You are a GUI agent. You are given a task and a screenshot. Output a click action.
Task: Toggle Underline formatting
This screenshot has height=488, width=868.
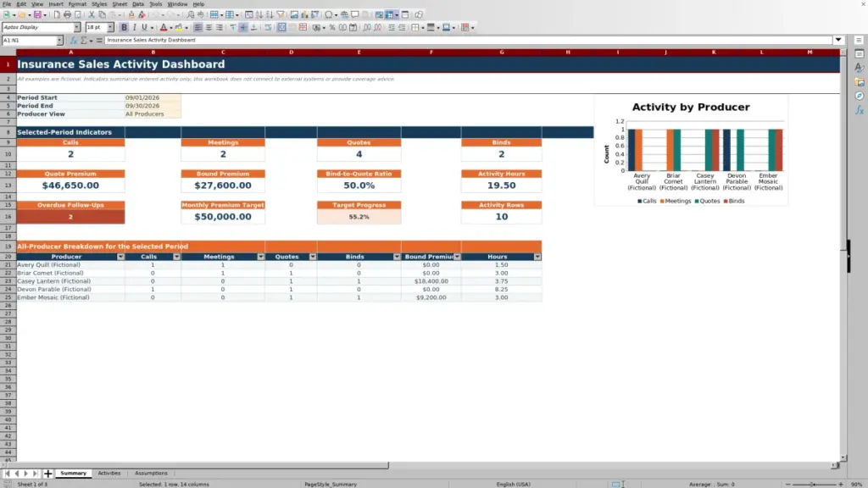(144, 28)
